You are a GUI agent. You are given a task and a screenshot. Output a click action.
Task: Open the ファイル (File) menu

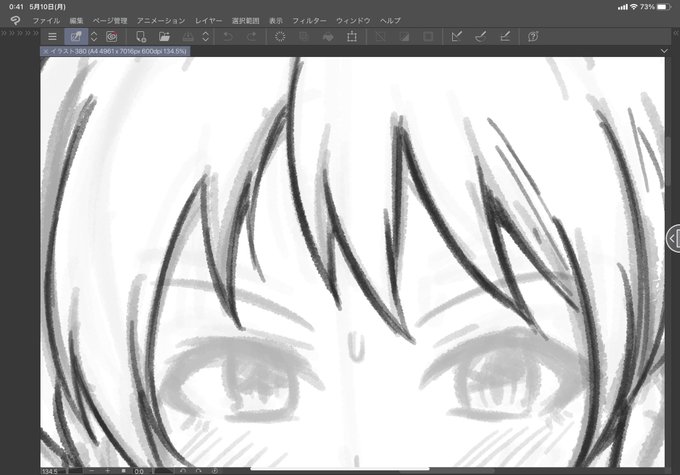(46, 20)
